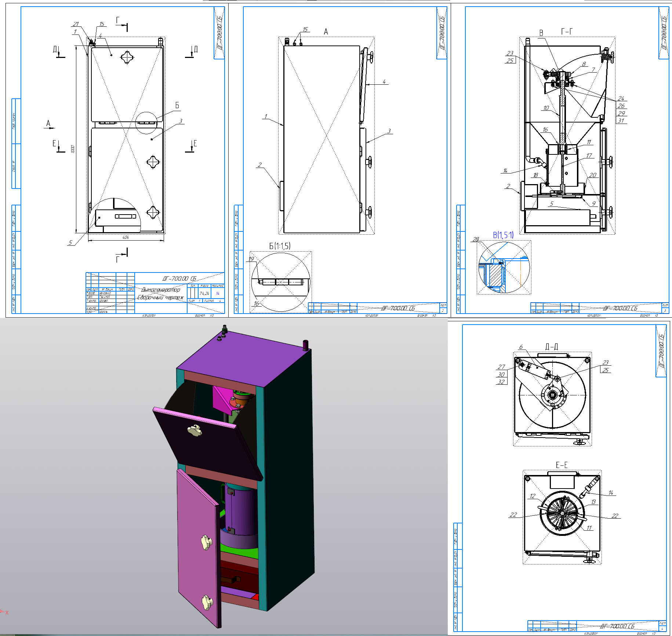
Task: Select the width dimension '404' on front view
Action: tap(126, 237)
